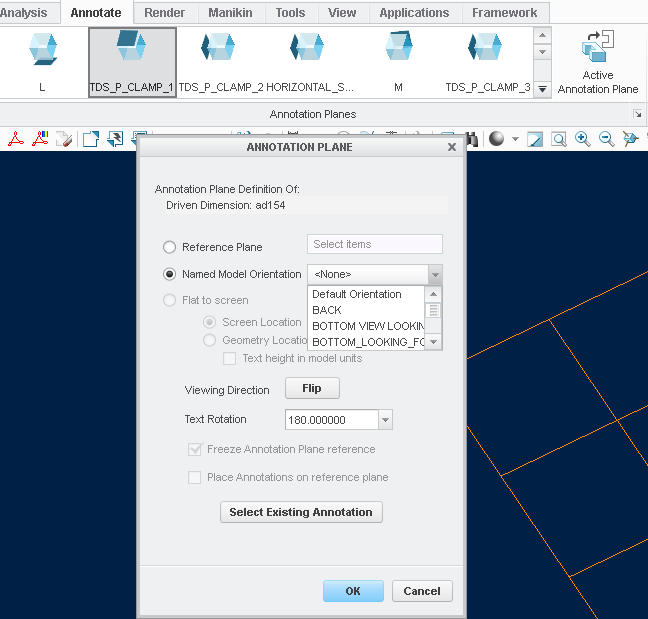The image size is (648, 619).
Task: Enable Place Annotations on reference plane checkbox
Action: coord(195,477)
